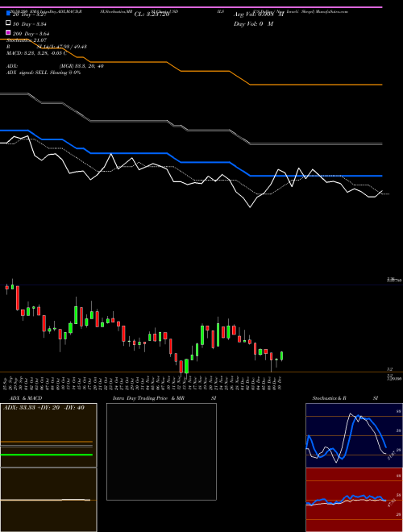Click the 'CL:' closing price label
The width and height of the screenshot is (403, 532).
152,15
